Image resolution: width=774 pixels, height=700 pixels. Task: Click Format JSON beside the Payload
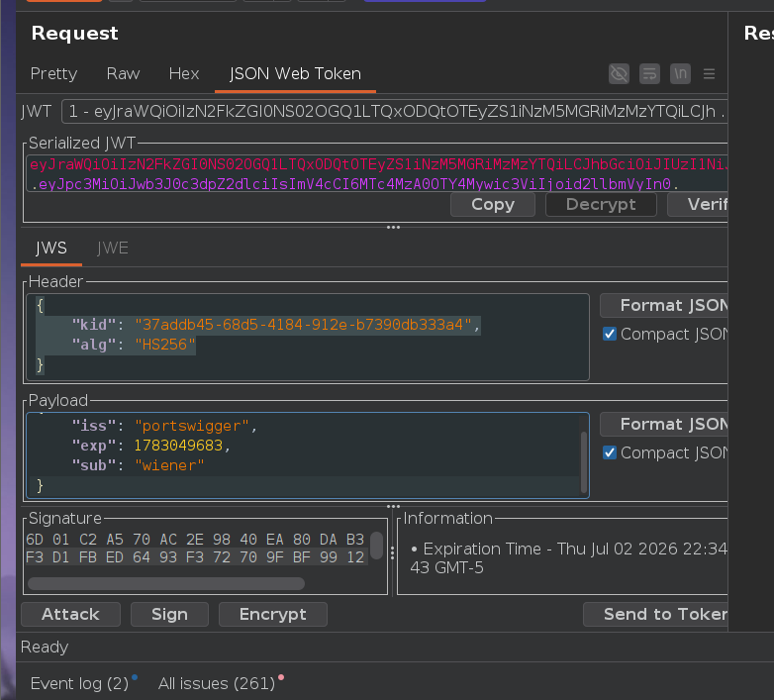(x=664, y=425)
